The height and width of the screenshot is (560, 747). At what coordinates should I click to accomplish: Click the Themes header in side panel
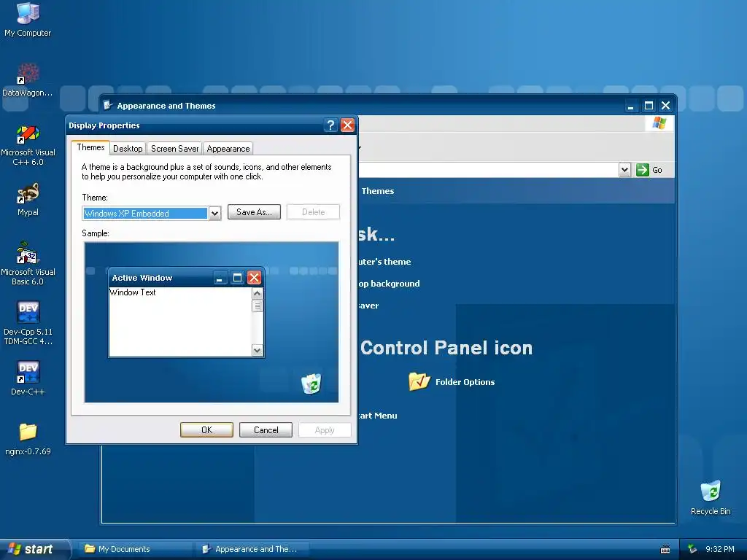pos(378,191)
